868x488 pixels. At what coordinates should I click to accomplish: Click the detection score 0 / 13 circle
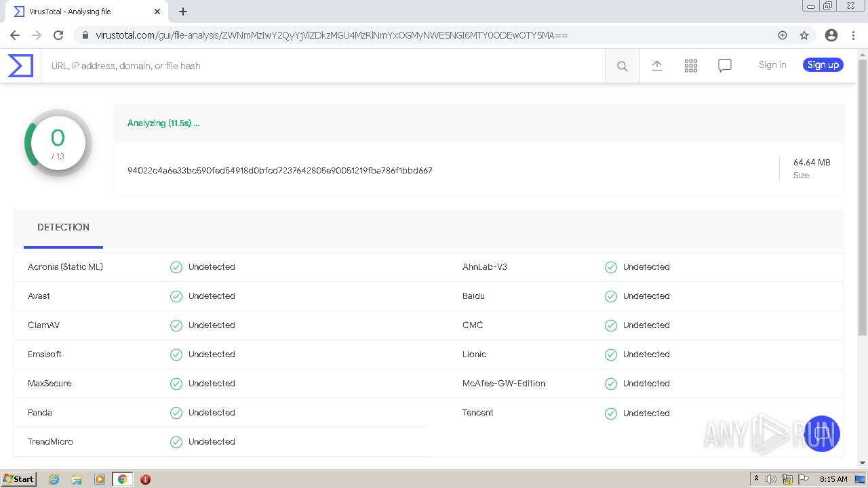(x=58, y=144)
